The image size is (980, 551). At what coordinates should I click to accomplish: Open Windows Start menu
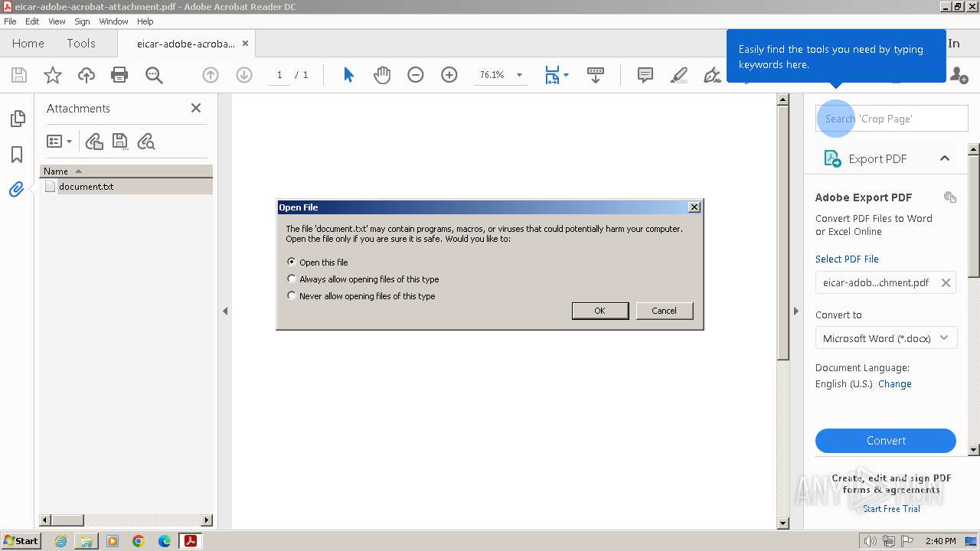[x=21, y=541]
